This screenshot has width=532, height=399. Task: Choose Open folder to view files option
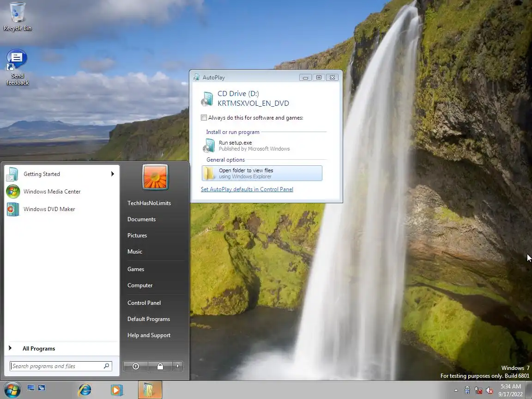click(262, 173)
